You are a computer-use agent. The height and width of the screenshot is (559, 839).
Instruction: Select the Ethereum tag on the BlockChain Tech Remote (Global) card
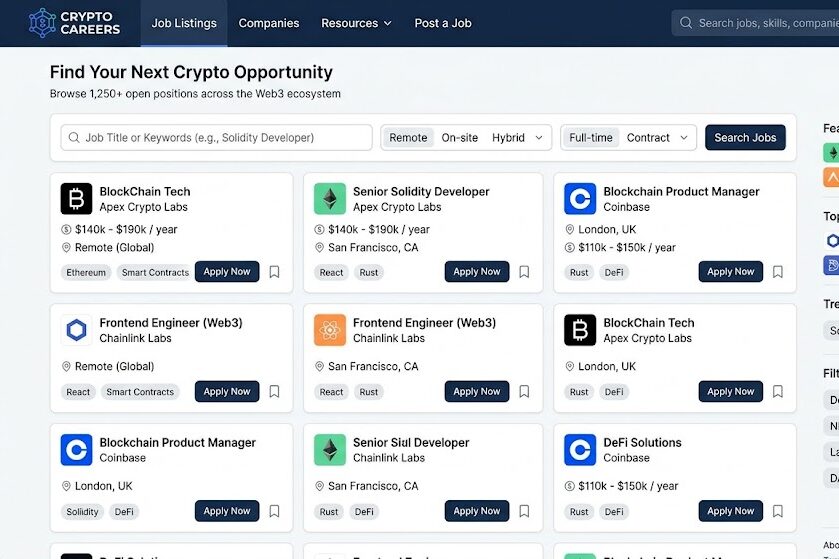pos(86,272)
